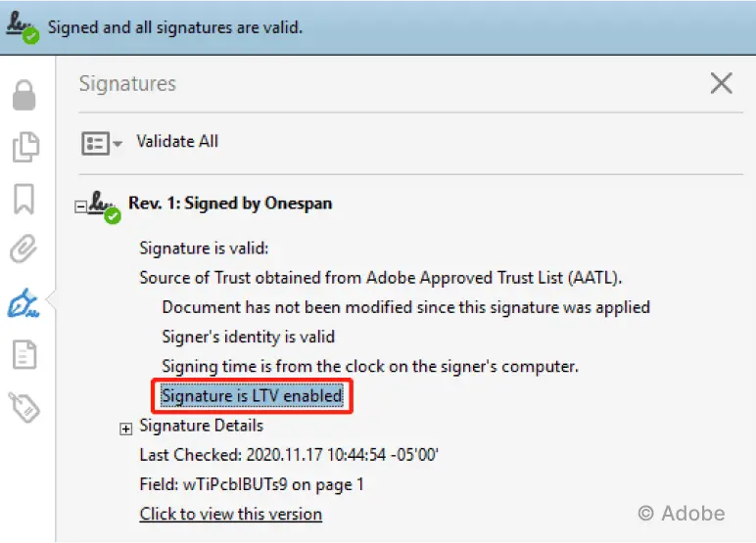
Task: Click to view this version link
Action: (231, 514)
